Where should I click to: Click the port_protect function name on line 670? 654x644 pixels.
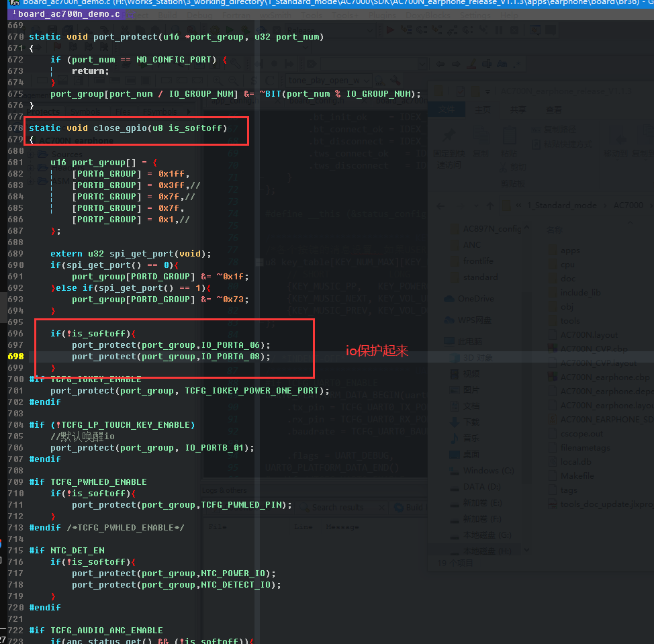tap(126, 37)
